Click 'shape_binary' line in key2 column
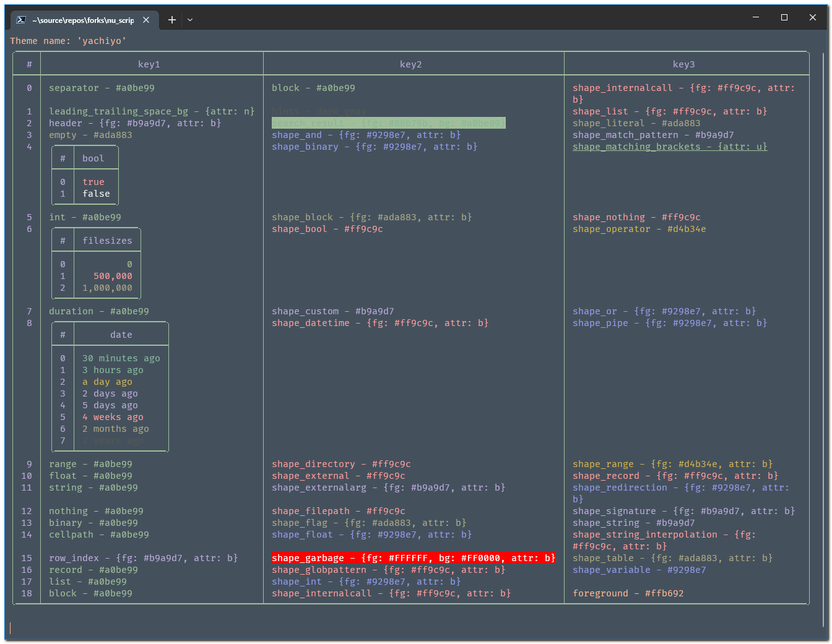This screenshot has height=644, width=832. (375, 147)
